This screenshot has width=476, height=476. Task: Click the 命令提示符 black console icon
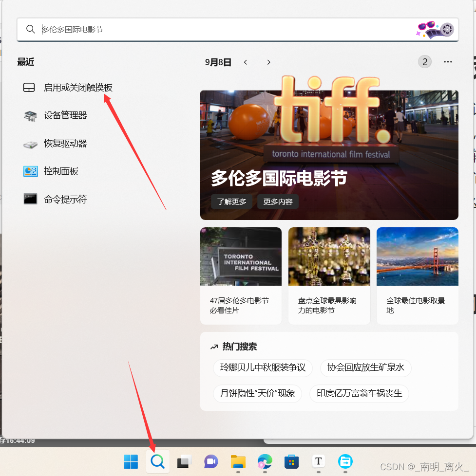click(x=30, y=199)
